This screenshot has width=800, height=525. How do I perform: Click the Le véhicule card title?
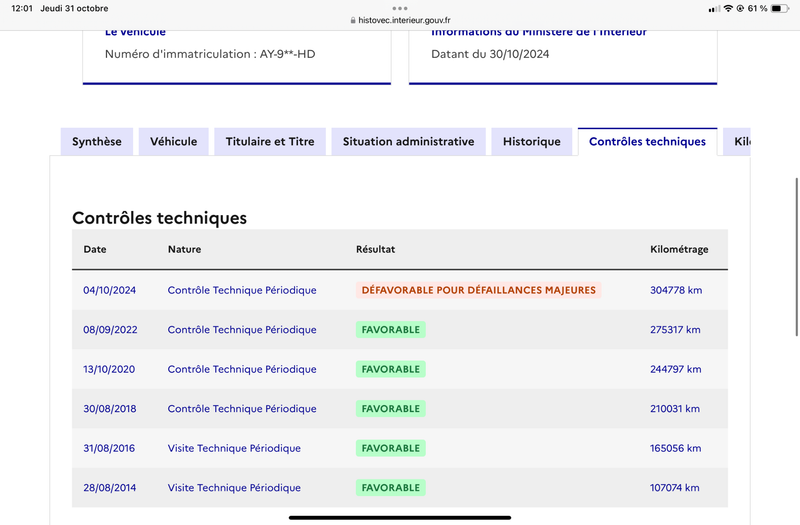(x=135, y=33)
